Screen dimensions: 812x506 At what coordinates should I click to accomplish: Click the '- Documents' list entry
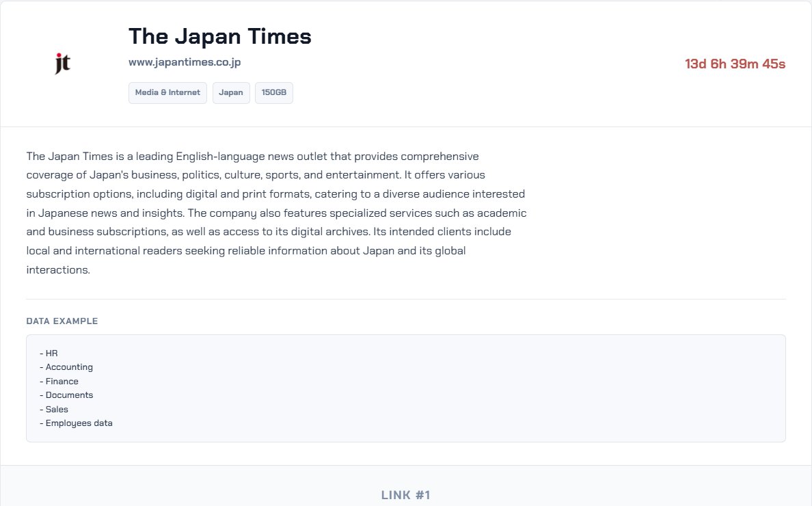pyautogui.click(x=66, y=395)
